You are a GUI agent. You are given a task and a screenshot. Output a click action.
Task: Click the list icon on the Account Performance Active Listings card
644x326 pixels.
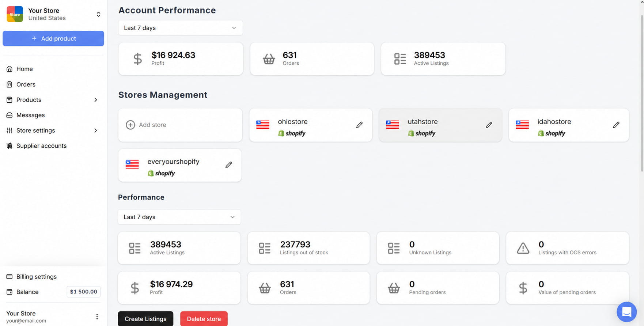coord(400,59)
